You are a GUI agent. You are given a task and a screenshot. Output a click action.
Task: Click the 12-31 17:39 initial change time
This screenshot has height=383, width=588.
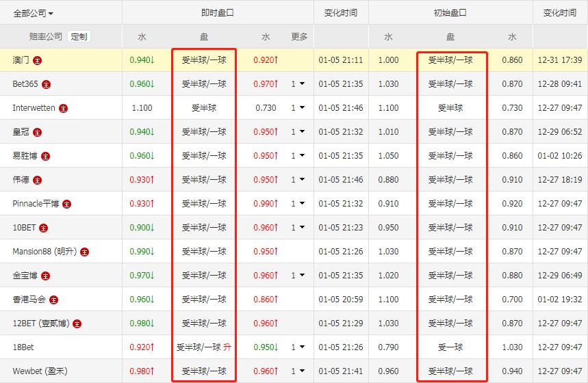[560, 60]
